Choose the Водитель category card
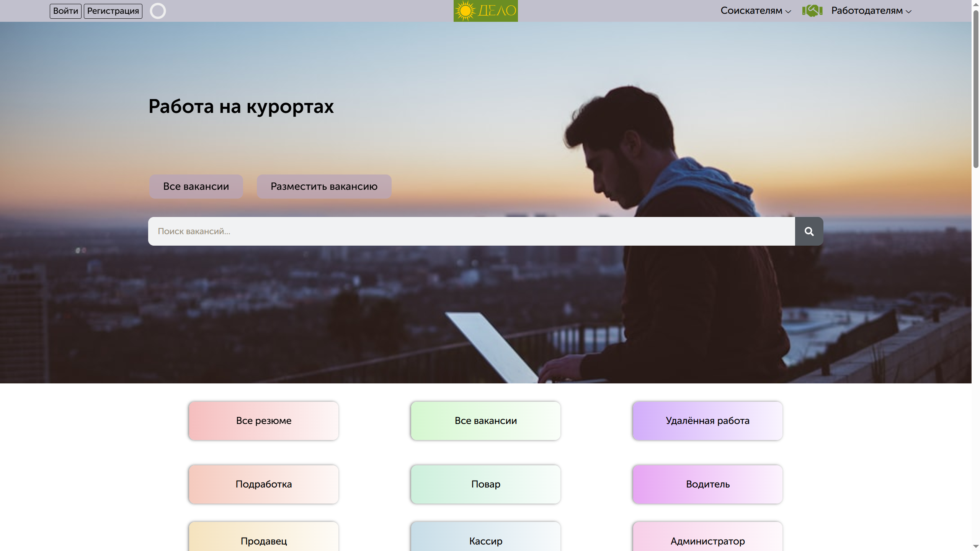The width and height of the screenshot is (980, 551). click(x=708, y=484)
